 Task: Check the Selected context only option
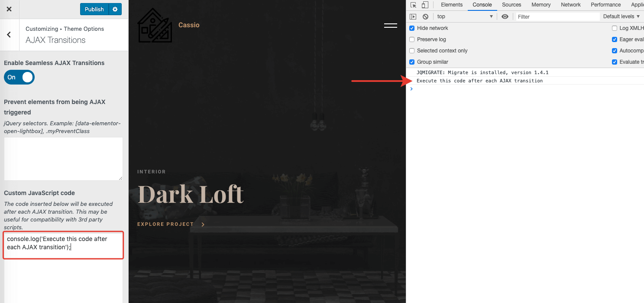pyautogui.click(x=412, y=51)
